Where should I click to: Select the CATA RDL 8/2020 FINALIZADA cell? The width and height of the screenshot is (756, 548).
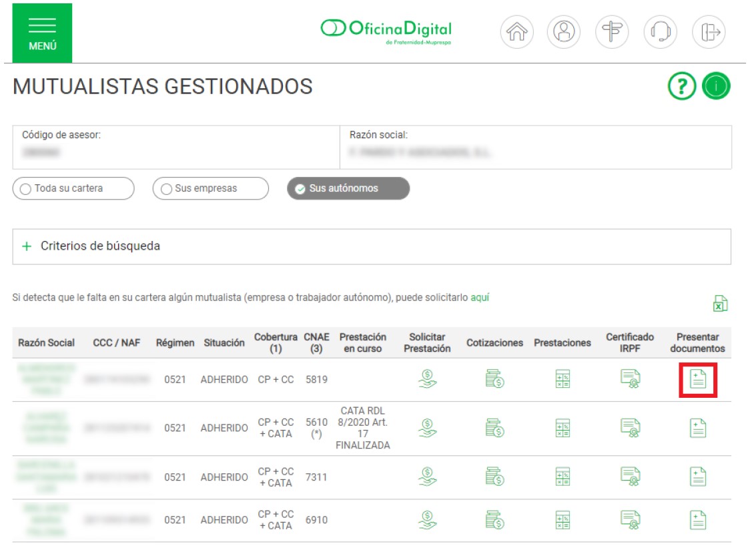coord(362,428)
